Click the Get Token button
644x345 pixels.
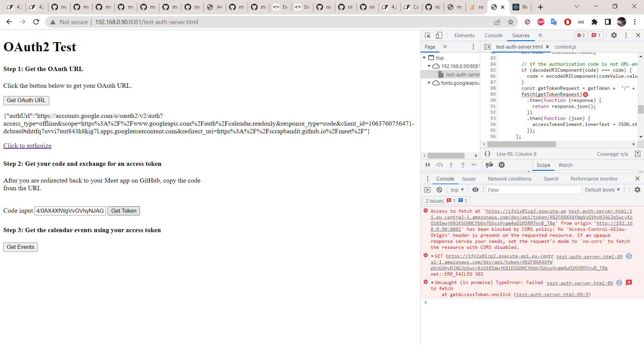pos(124,211)
